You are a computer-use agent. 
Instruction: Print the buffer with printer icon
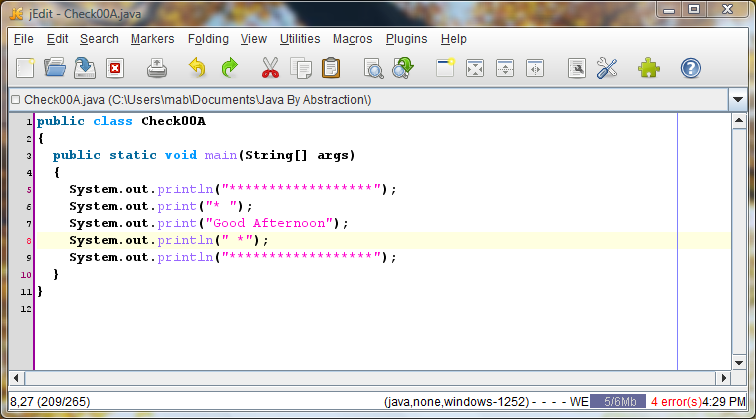pyautogui.click(x=157, y=68)
